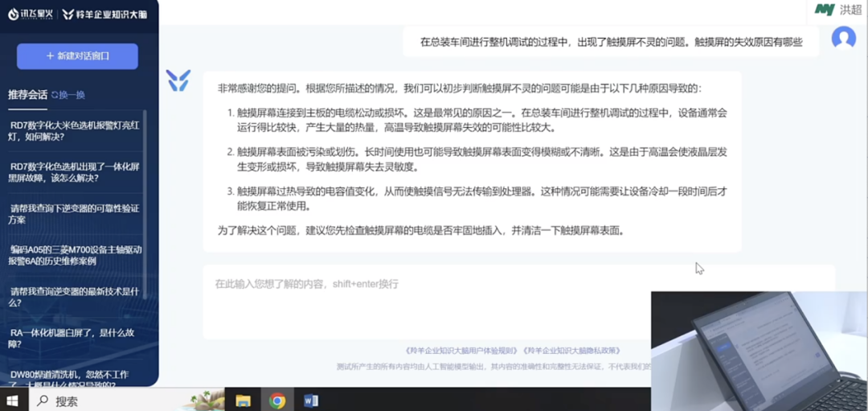The width and height of the screenshot is (868, 411).
Task: Click the sidebar's vertical scrollbar
Action: 145,201
